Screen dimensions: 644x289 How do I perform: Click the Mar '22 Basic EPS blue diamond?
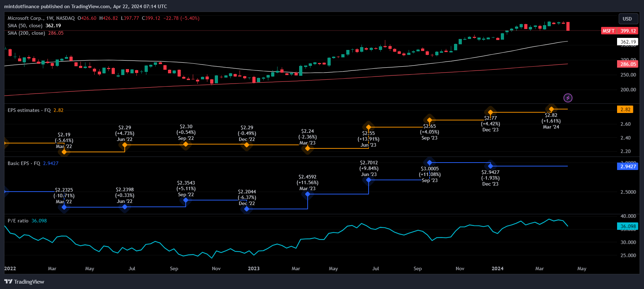64,207
